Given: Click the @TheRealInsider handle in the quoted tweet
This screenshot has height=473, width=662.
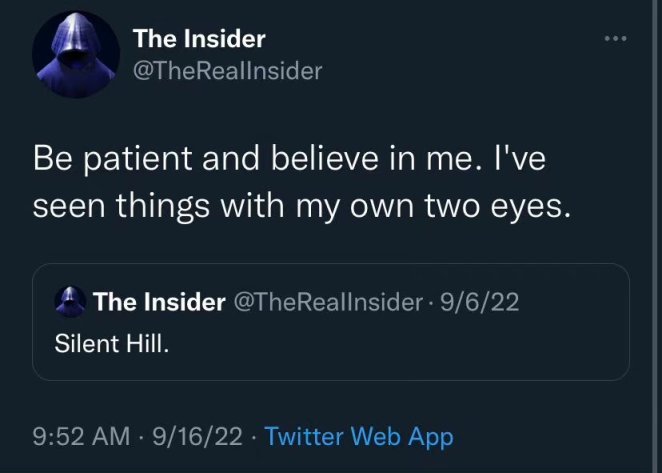Looking at the screenshot, I should (x=326, y=302).
